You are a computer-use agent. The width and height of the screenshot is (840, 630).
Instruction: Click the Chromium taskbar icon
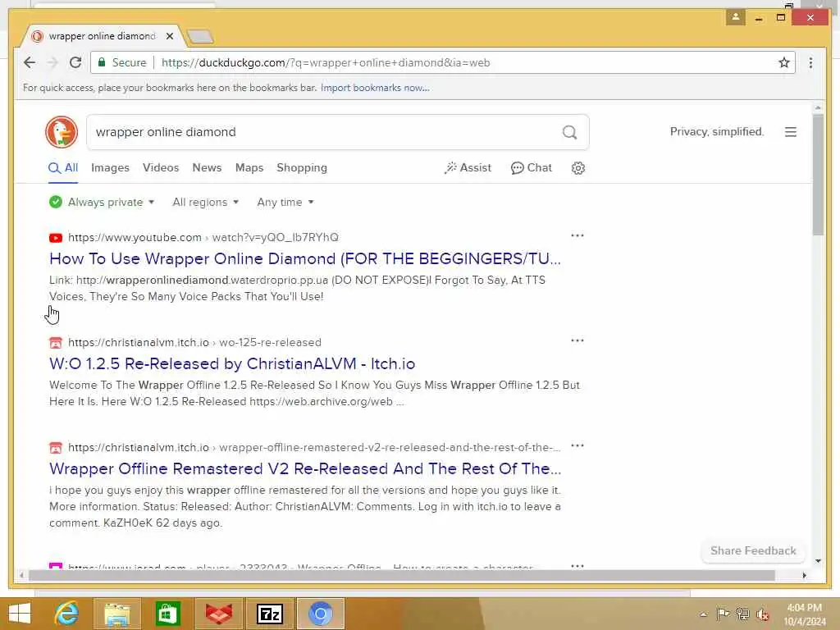pos(321,614)
